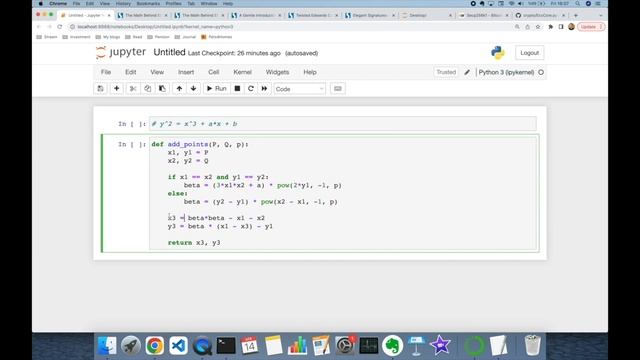Click the pencil edit-mode indicator icon
640x360 pixels.
(467, 72)
